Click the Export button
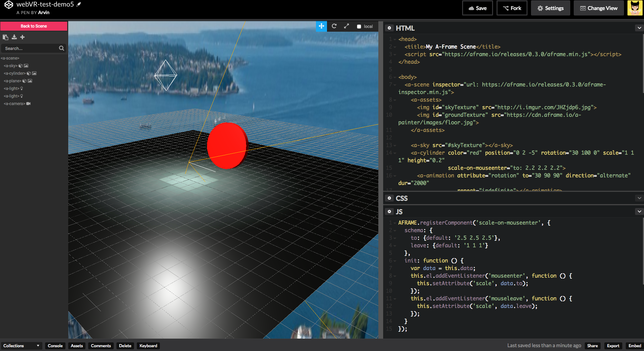Image resolution: width=644 pixels, height=351 pixels. coord(613,346)
